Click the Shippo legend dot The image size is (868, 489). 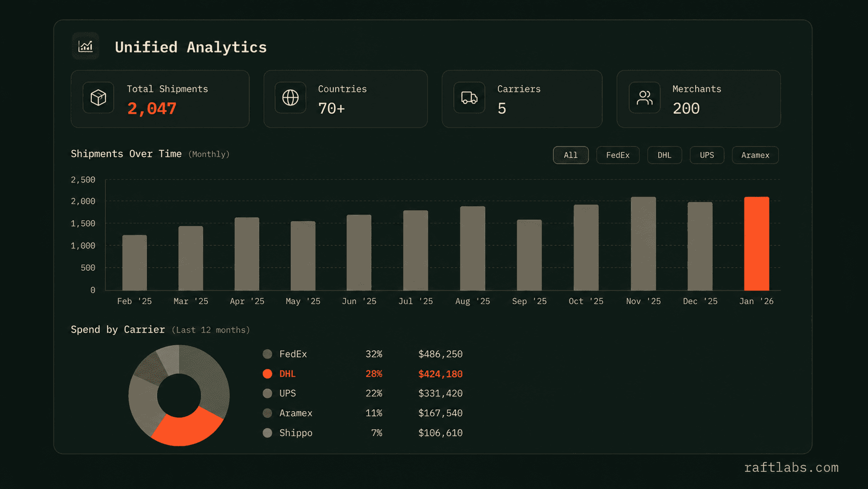(x=267, y=433)
